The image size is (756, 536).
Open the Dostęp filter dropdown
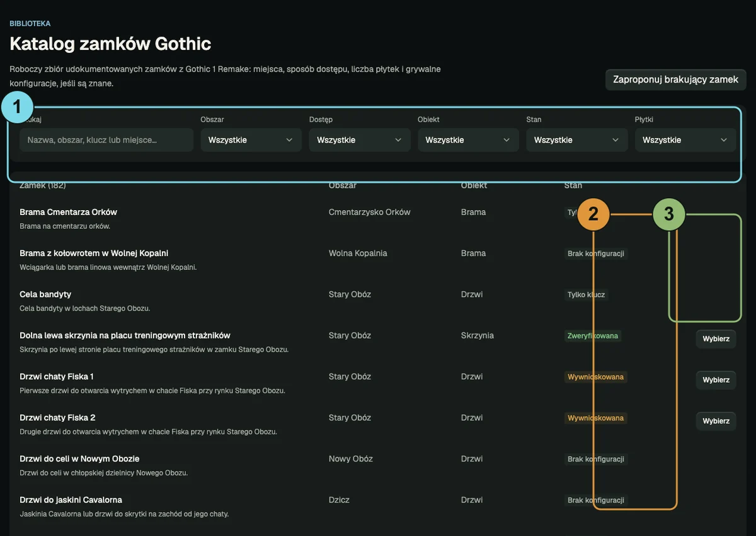tap(360, 140)
